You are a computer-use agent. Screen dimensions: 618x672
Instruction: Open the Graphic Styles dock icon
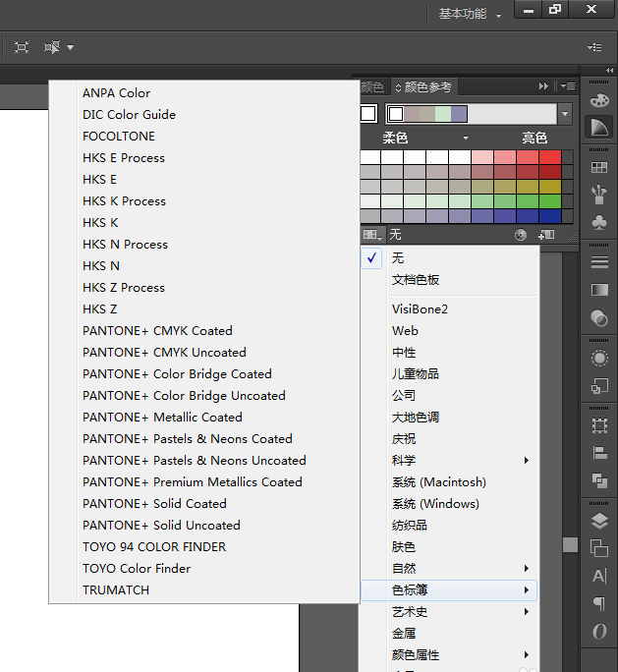599,386
